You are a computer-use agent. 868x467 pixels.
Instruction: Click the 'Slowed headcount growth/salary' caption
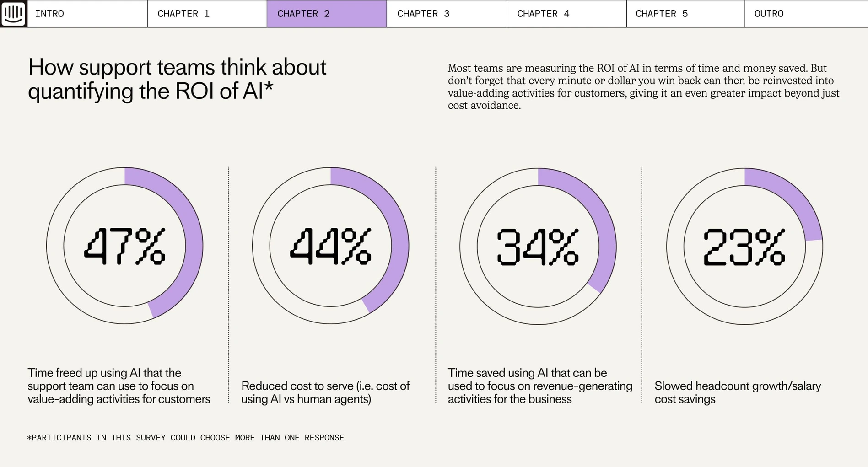point(738,392)
